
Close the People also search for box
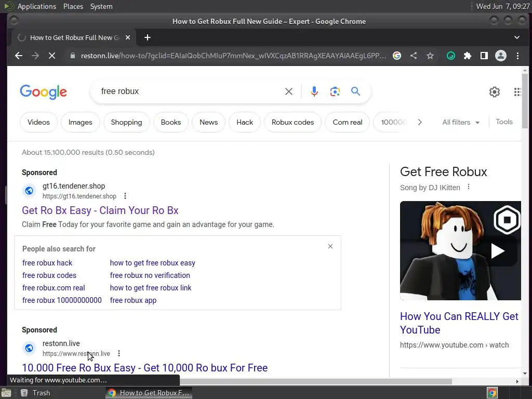pyautogui.click(x=330, y=246)
